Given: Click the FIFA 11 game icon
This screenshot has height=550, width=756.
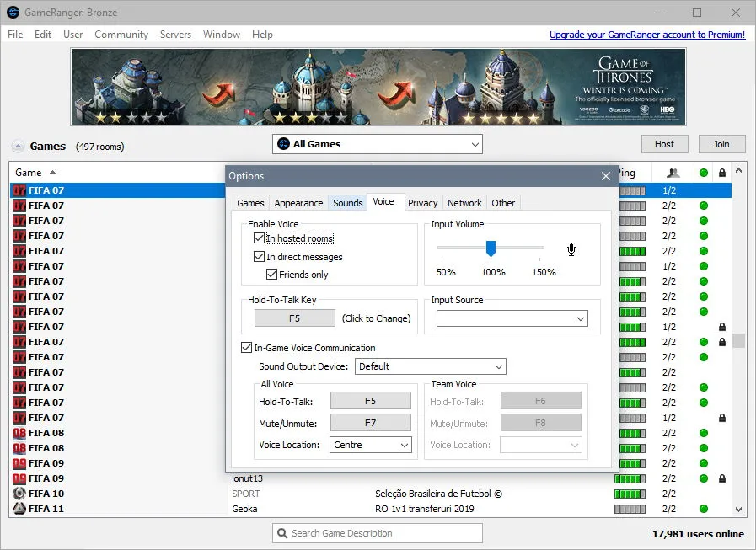Looking at the screenshot, I should click(x=19, y=509).
